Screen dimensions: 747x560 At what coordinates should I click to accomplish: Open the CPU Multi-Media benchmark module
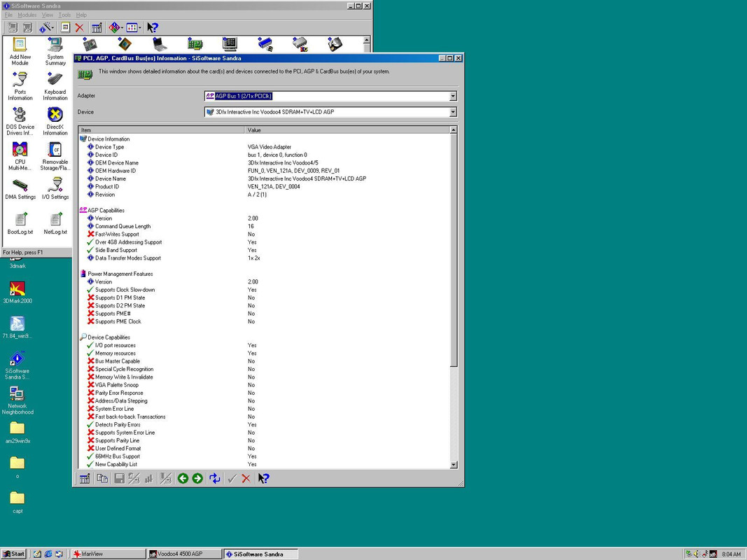pyautogui.click(x=20, y=156)
